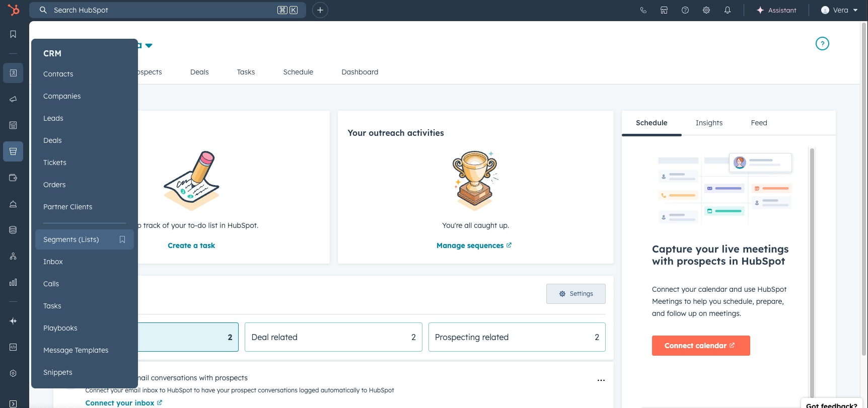Screen dimensions: 868x408
Task: Open the Sales icon in sidebar
Action: (x=13, y=151)
